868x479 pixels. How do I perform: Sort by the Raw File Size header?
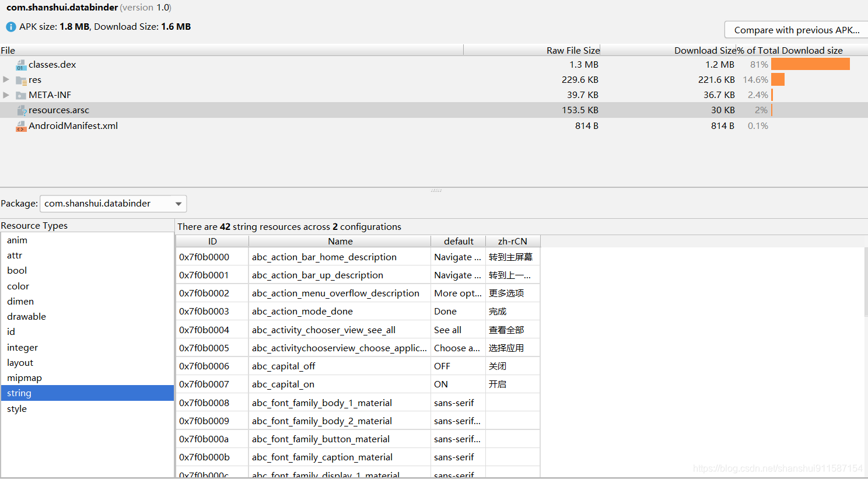tap(532, 50)
